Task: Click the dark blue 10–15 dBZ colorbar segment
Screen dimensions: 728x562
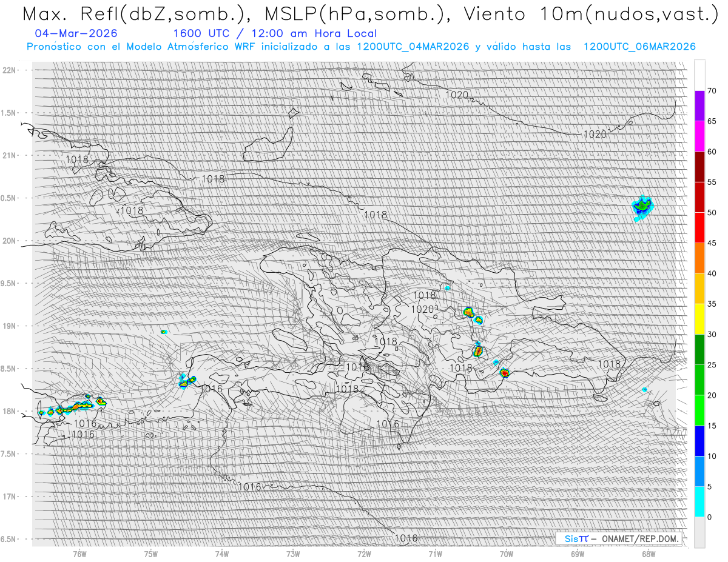Action: click(x=699, y=441)
